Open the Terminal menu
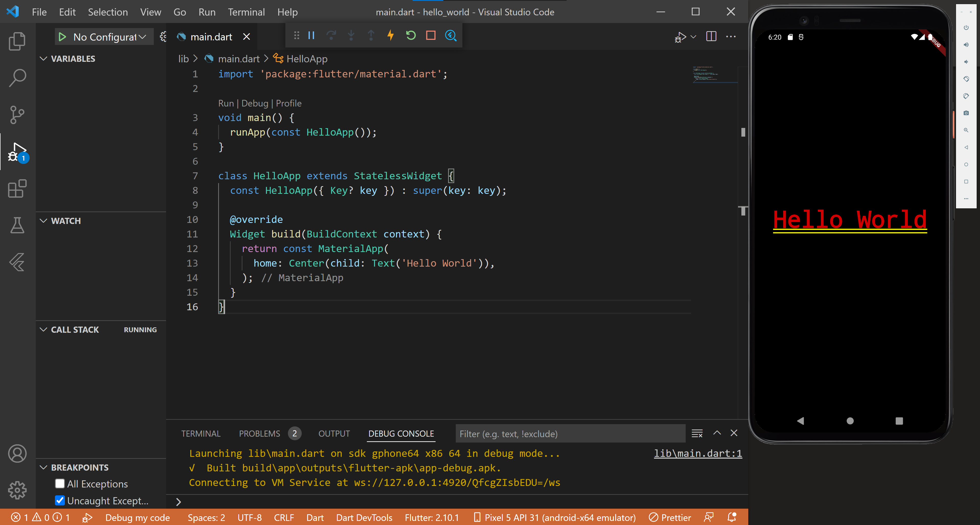 pos(246,12)
